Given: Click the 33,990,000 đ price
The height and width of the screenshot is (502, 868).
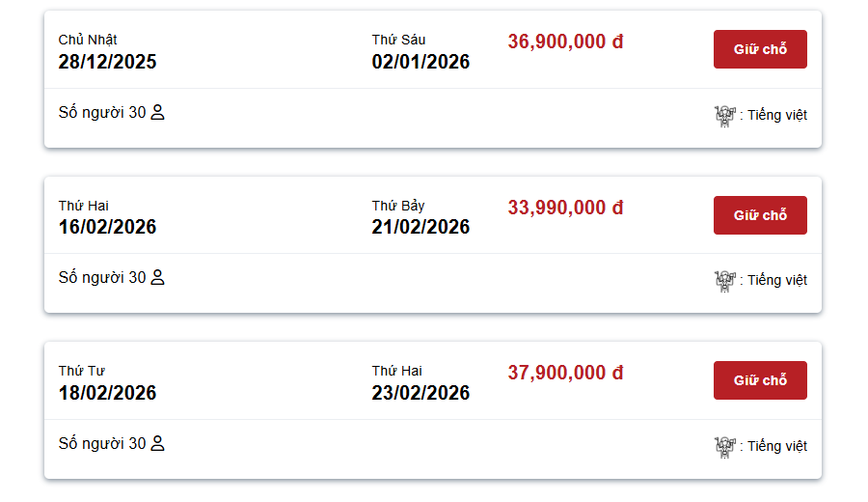Looking at the screenshot, I should tap(565, 208).
